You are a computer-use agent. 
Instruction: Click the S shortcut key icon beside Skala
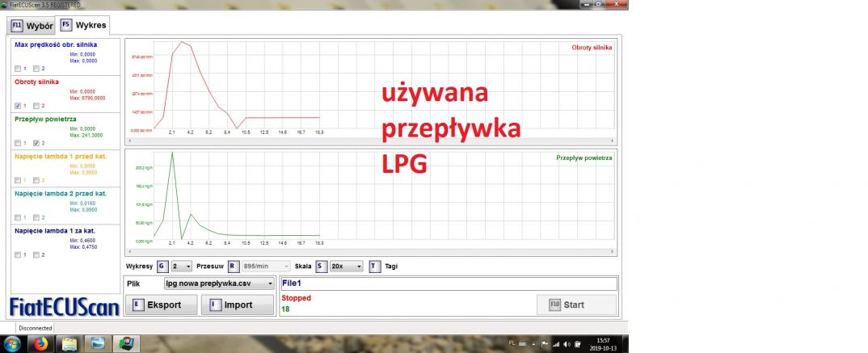321,266
